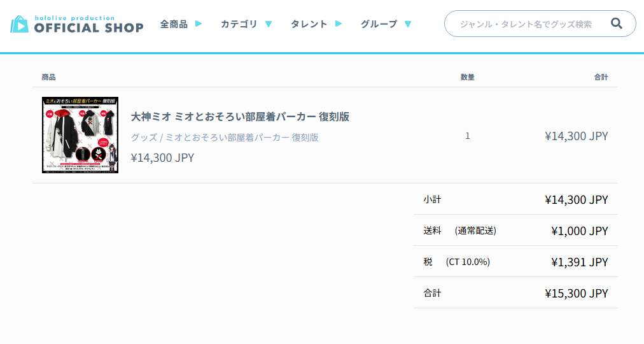Click the hololive shopping bag logo icon
644x344 pixels.
coord(20,24)
